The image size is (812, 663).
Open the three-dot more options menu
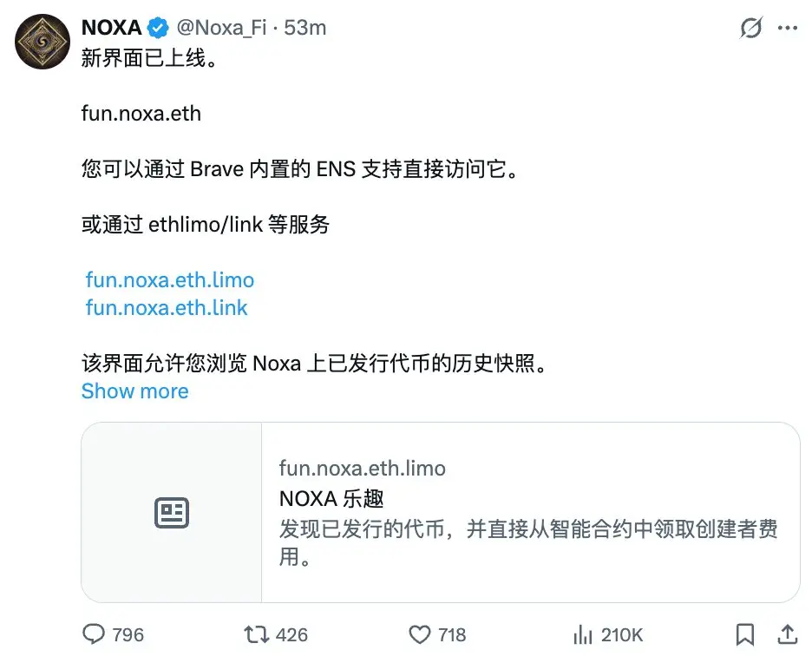[x=788, y=28]
